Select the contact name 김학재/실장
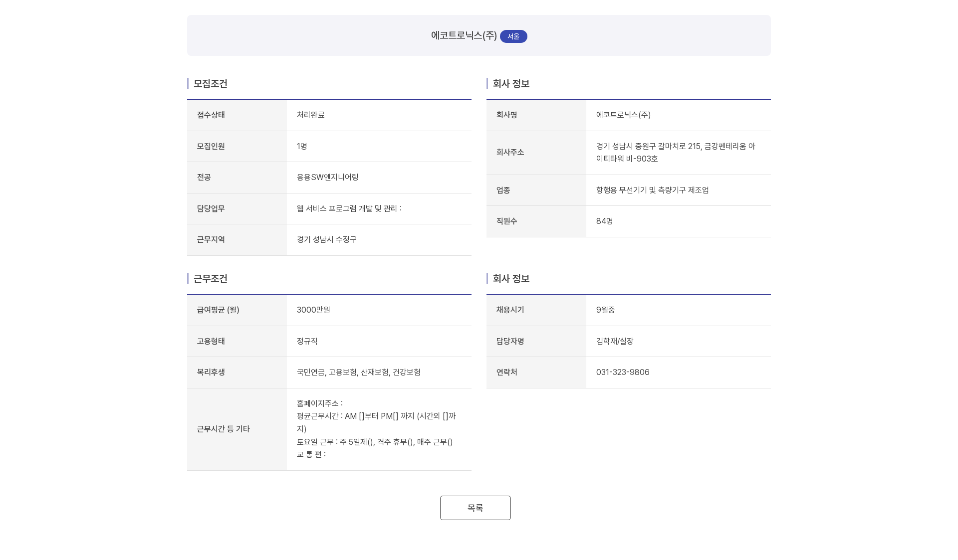The image size is (958, 560). click(x=615, y=341)
